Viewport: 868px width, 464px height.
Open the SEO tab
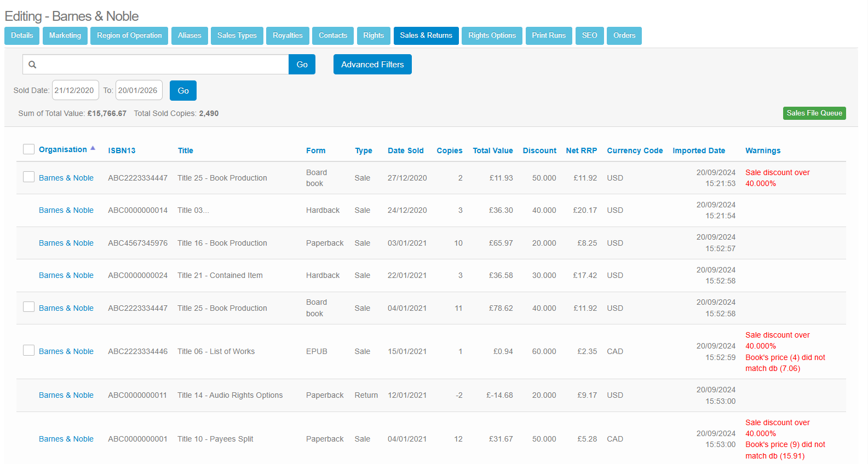pyautogui.click(x=589, y=36)
